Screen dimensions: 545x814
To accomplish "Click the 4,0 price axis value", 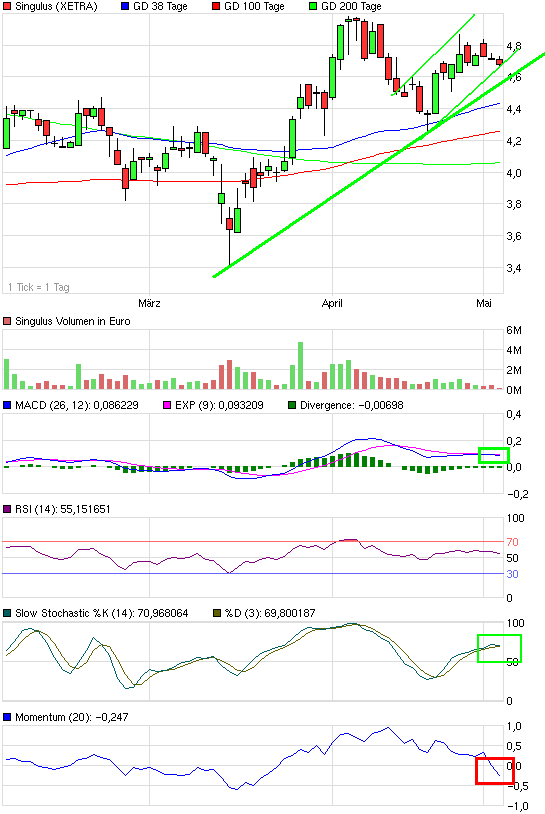I will click(514, 173).
